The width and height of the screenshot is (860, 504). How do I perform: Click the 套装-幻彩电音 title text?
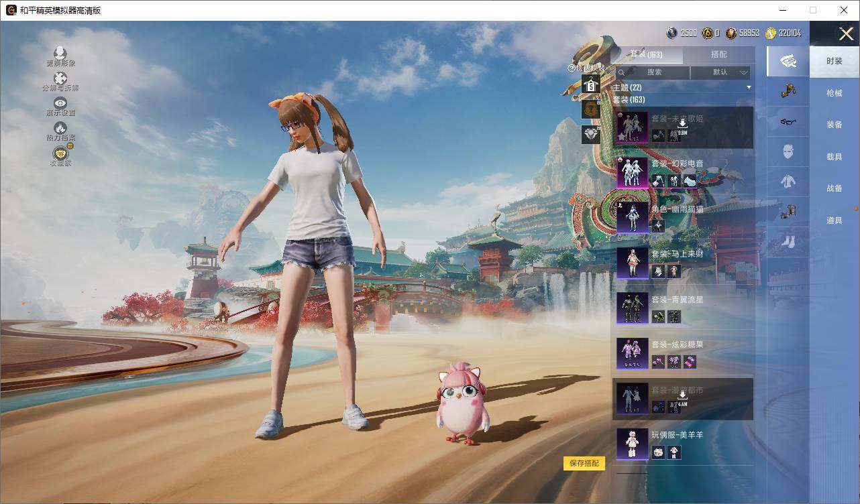pos(677,163)
